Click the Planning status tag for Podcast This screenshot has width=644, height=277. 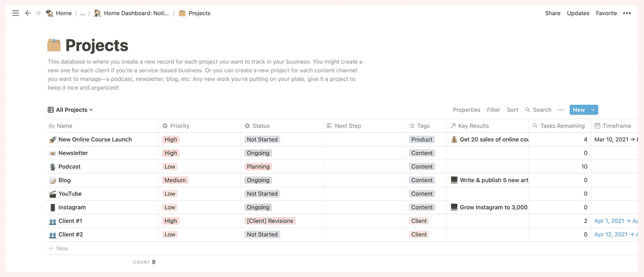[x=258, y=167]
